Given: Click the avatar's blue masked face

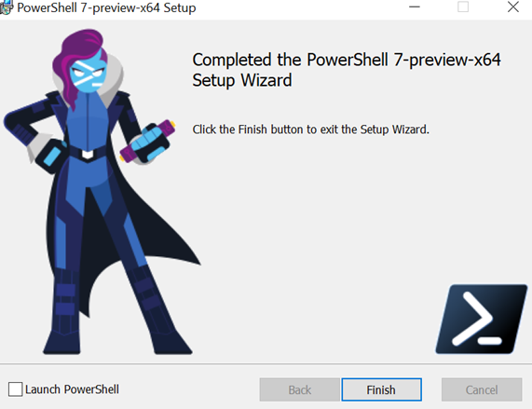Looking at the screenshot, I should [88, 75].
